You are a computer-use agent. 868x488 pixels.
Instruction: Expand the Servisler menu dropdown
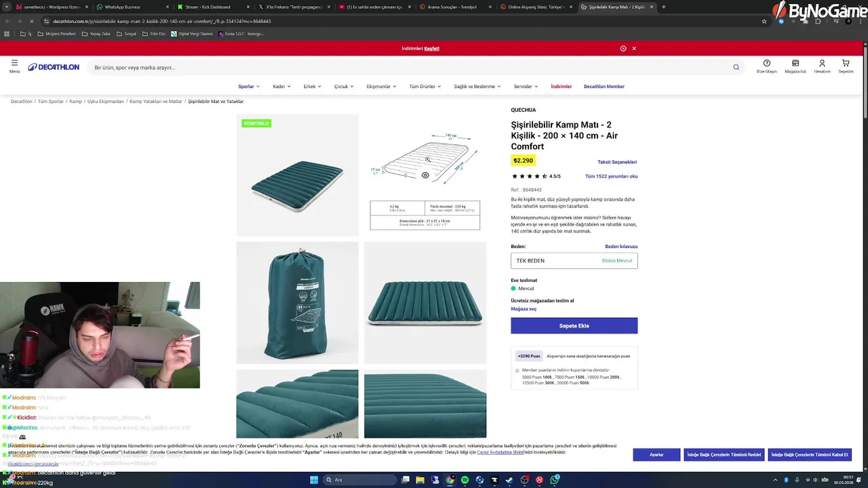click(526, 87)
